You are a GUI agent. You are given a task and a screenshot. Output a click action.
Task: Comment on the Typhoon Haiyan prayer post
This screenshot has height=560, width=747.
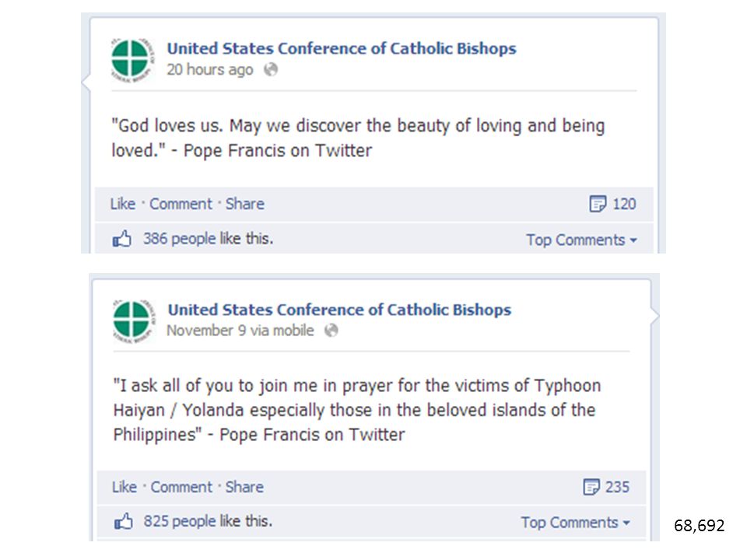[181, 487]
